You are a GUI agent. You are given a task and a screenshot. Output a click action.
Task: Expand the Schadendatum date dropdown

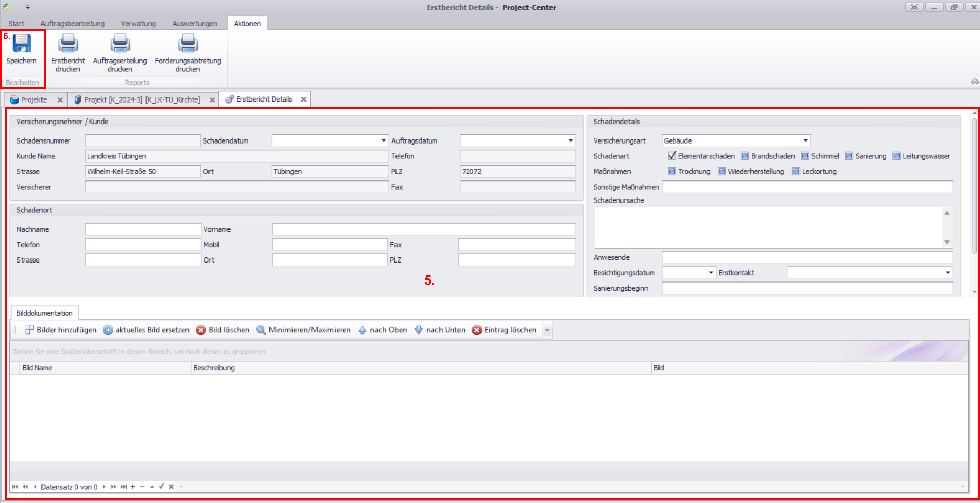point(383,140)
